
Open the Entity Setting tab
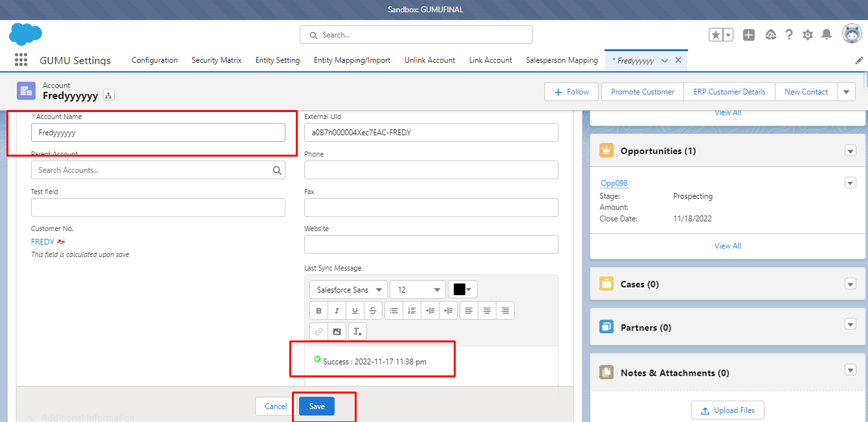278,60
